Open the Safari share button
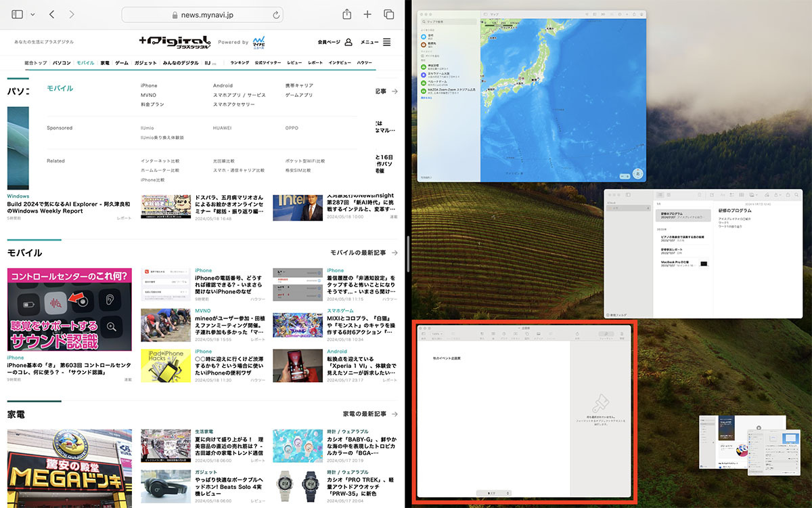The width and height of the screenshot is (812, 508). 346,14
